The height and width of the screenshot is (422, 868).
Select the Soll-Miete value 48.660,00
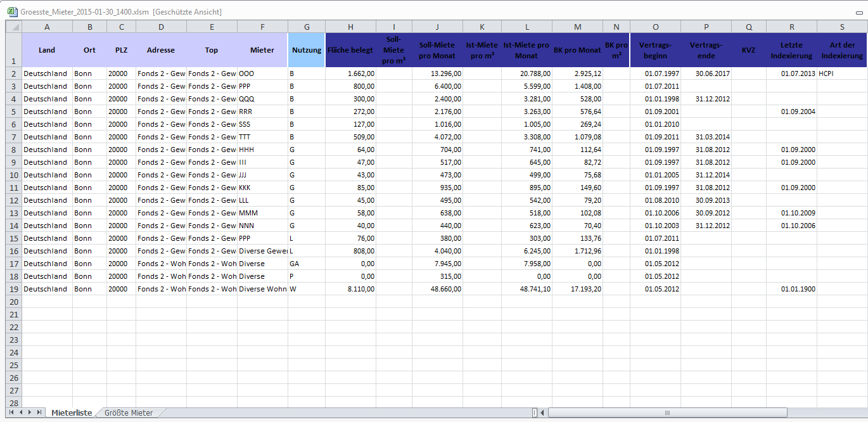click(x=438, y=289)
